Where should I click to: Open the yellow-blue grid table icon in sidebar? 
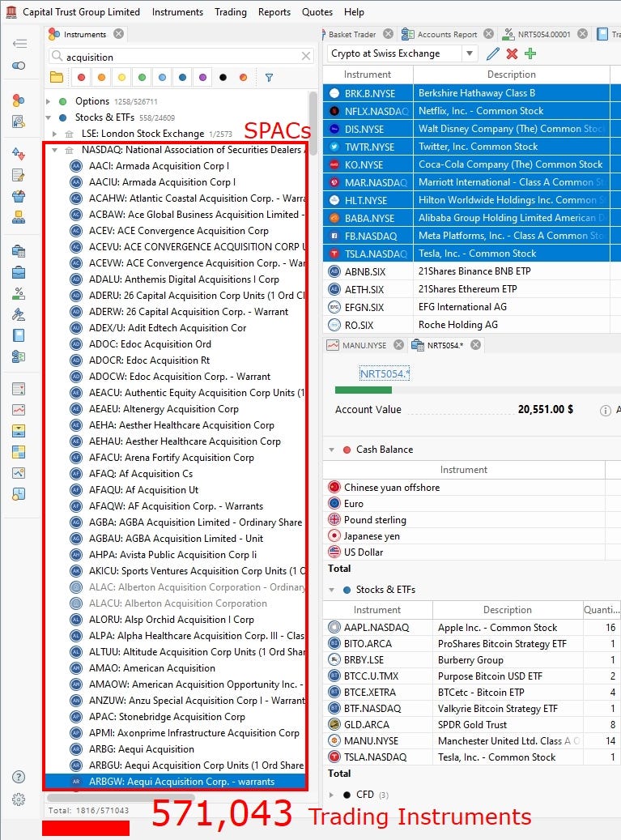click(19, 452)
